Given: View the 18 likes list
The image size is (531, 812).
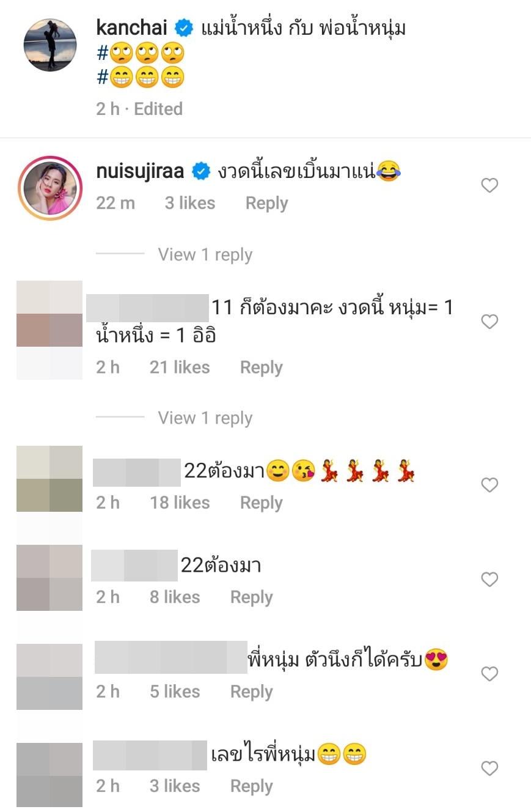Looking at the screenshot, I should pos(180,503).
